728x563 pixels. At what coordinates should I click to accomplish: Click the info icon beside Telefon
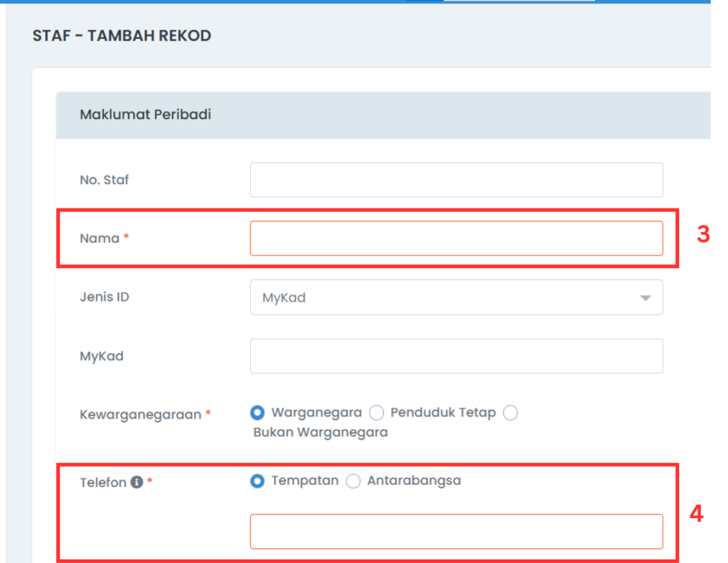(x=136, y=482)
